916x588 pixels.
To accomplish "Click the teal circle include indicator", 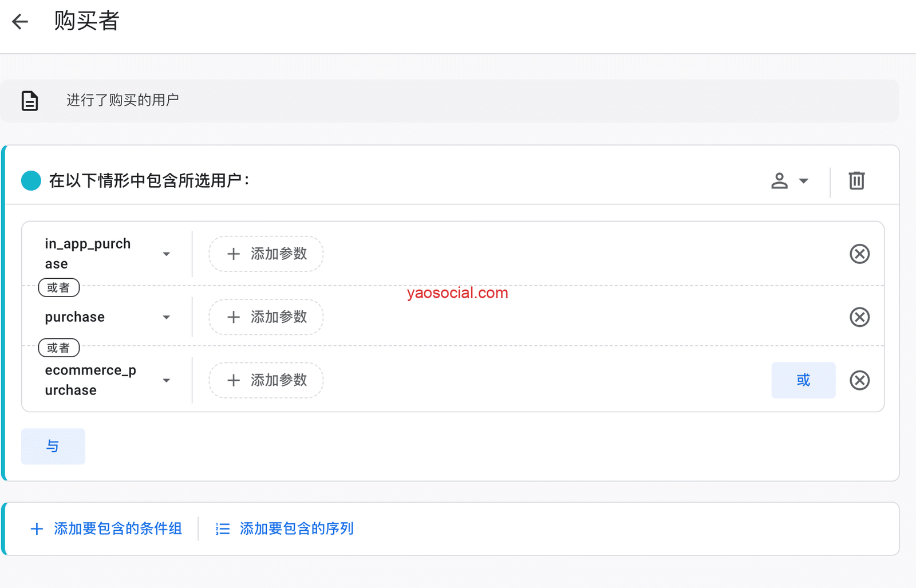I will 31,181.
